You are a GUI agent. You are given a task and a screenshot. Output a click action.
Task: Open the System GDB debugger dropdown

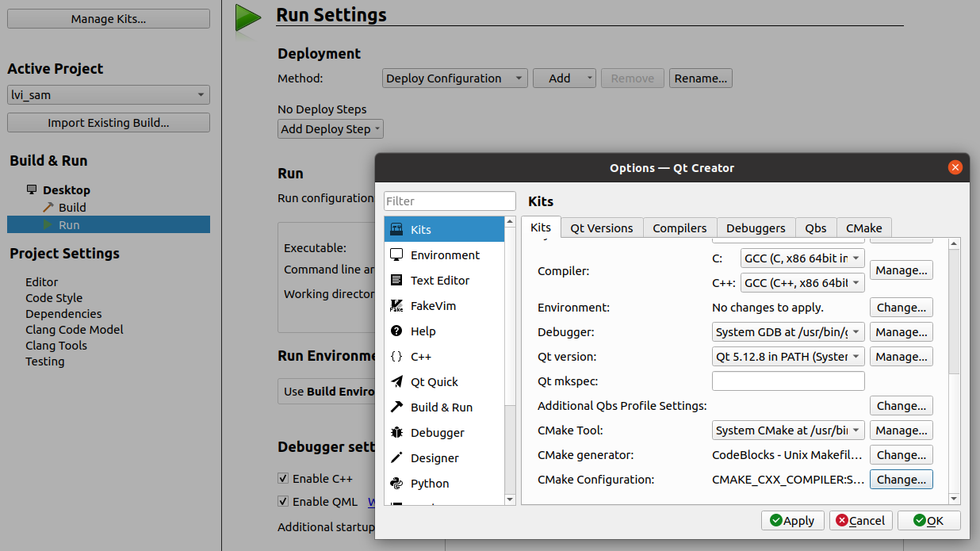click(788, 332)
